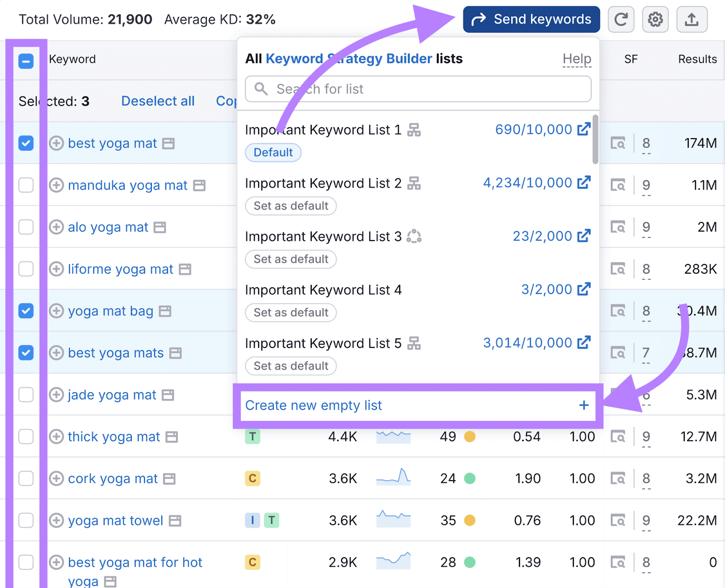725x588 pixels.
Task: Open the table settings gear icon
Action: [x=655, y=19]
